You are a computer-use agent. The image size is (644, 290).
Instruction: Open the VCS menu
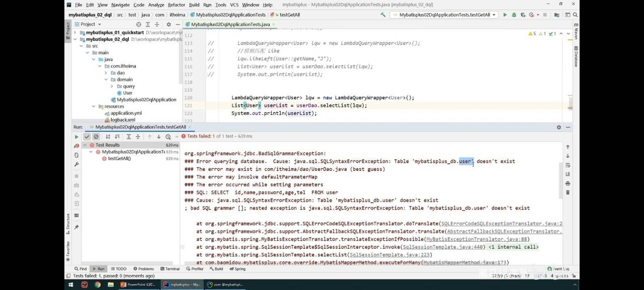tap(234, 5)
